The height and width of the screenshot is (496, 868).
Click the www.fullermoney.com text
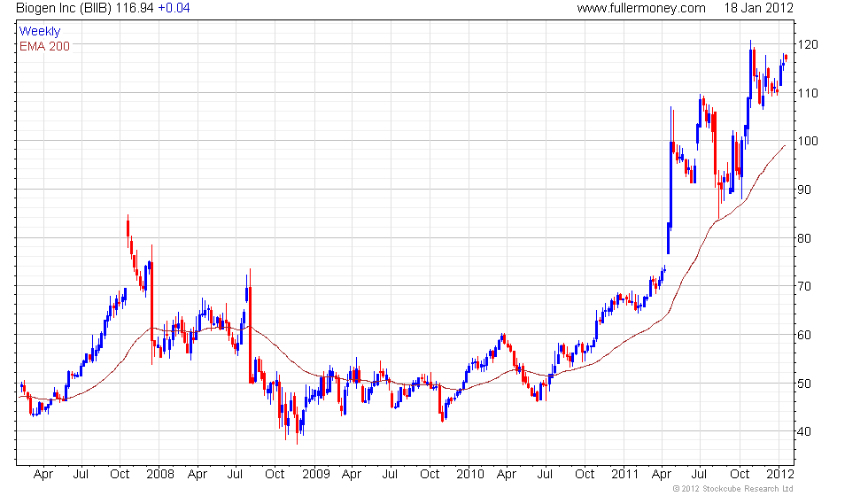point(641,8)
